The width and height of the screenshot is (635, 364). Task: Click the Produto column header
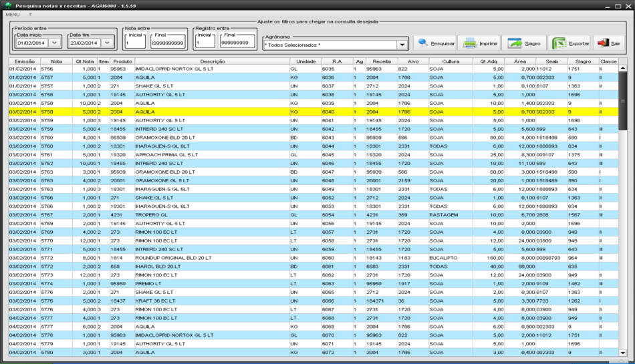click(x=122, y=61)
